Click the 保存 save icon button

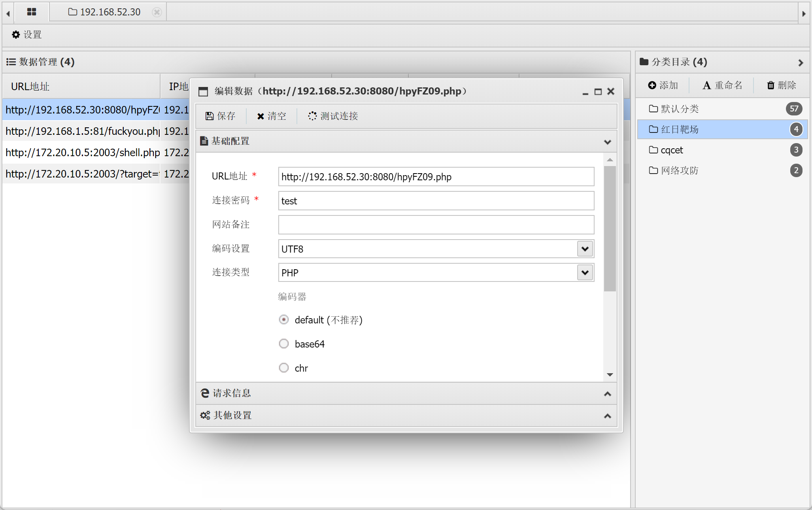coord(220,116)
